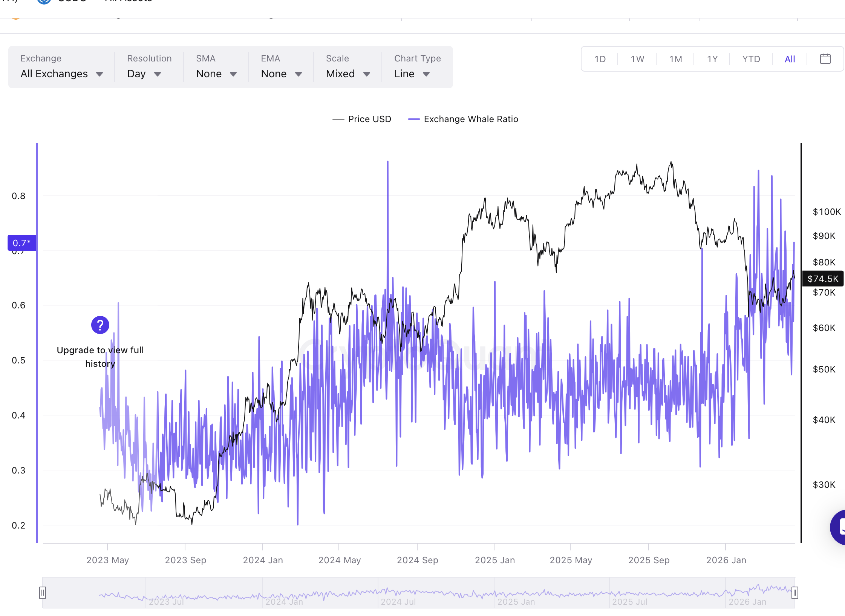Viewport: 845px width, 616px height.
Task: Open the Resolution dropdown set to Day
Action: [149, 67]
